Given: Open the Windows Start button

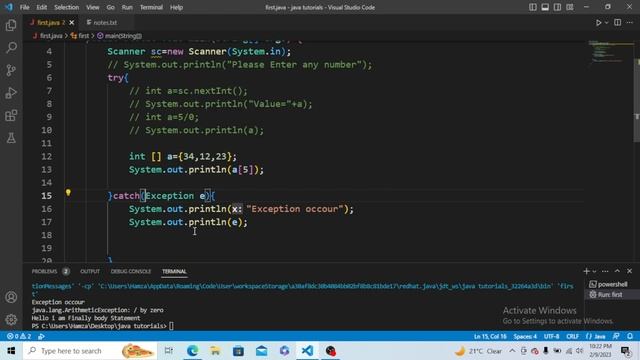Looking at the screenshot, I should [x=11, y=351].
